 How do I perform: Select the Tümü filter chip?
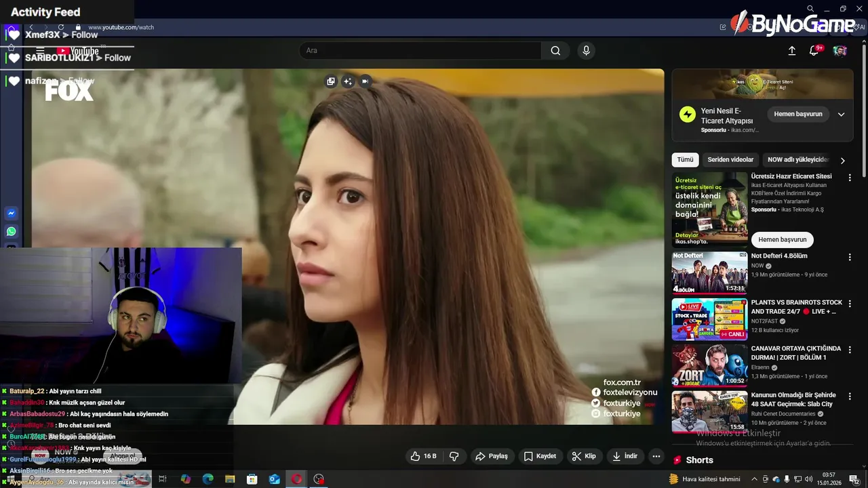click(685, 160)
